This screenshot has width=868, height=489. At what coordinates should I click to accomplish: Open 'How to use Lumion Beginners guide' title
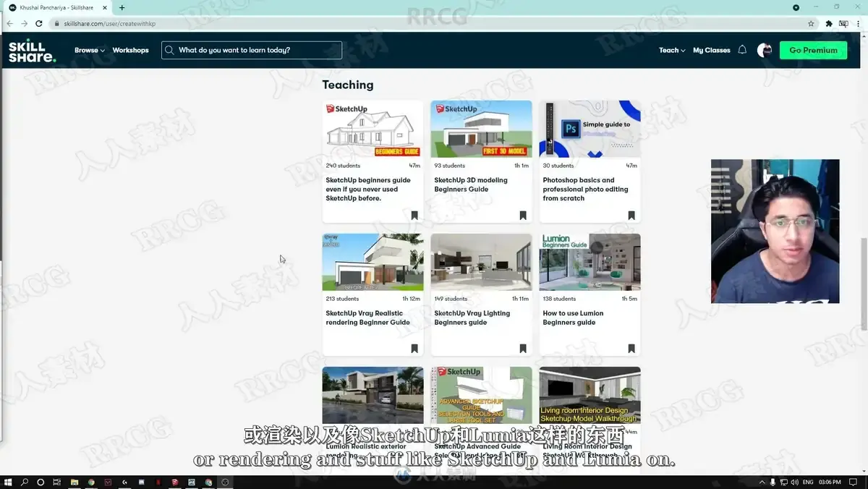tap(573, 318)
